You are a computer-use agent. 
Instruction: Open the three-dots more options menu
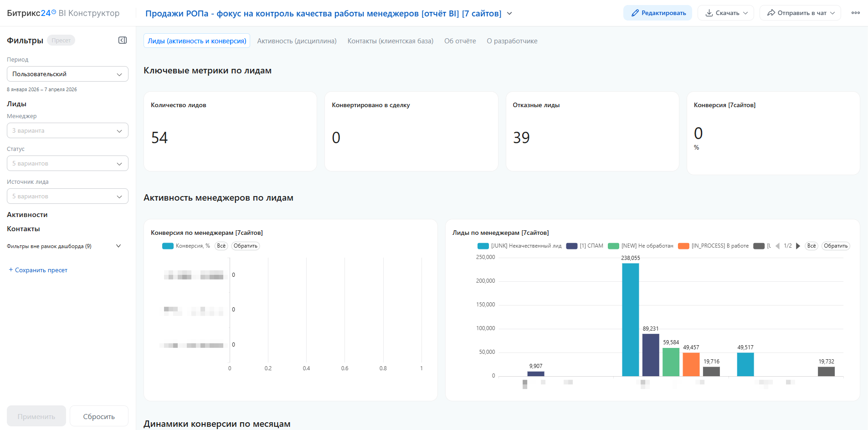[855, 13]
